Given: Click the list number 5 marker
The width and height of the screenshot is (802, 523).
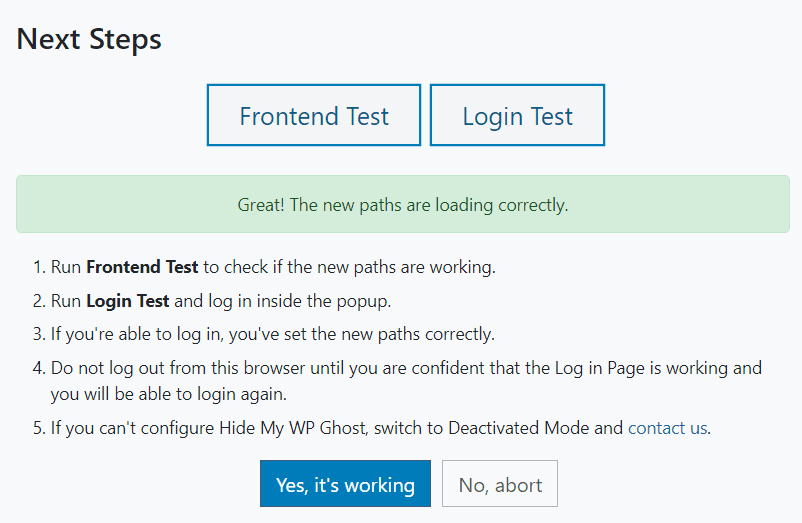Looking at the screenshot, I should 38,428.
